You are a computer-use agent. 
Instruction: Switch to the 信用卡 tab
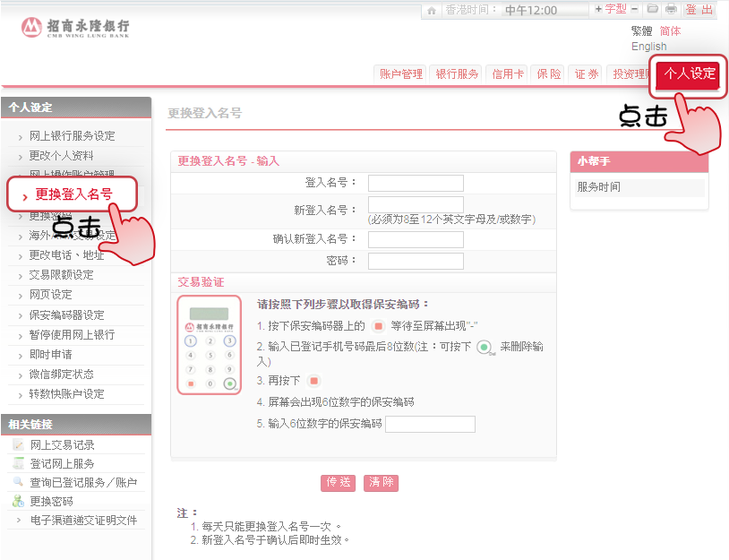click(x=508, y=74)
